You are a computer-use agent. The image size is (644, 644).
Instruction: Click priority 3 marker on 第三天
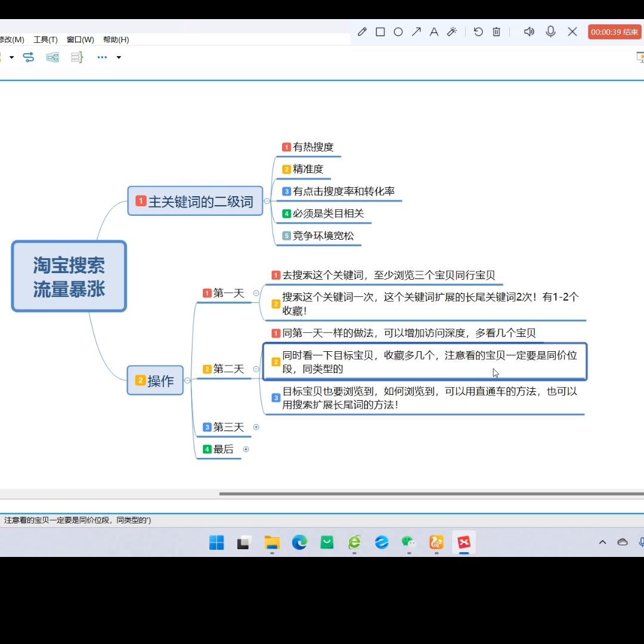(x=207, y=427)
